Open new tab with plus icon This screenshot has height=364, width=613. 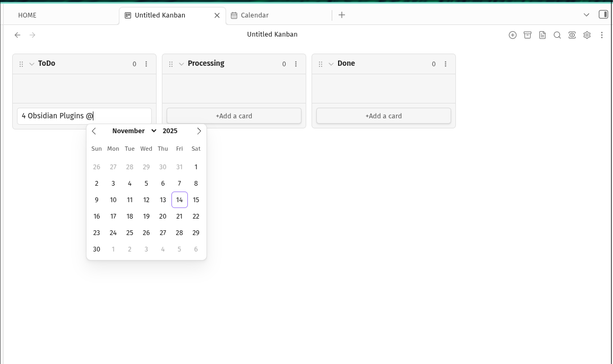coord(342,15)
